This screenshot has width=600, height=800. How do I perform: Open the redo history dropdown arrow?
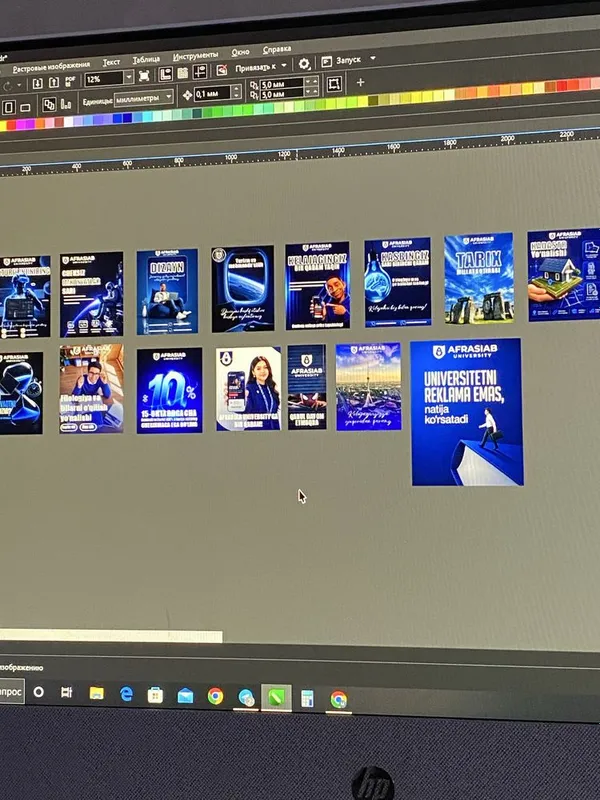tap(19, 85)
